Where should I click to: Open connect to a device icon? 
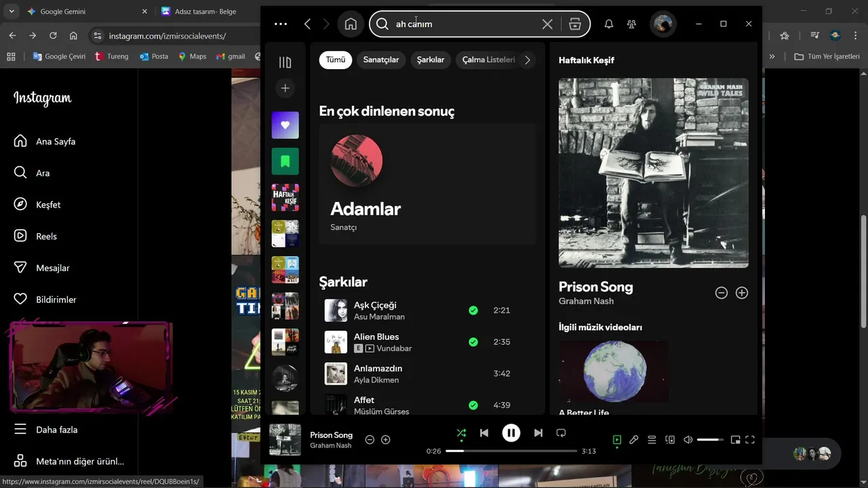670,440
